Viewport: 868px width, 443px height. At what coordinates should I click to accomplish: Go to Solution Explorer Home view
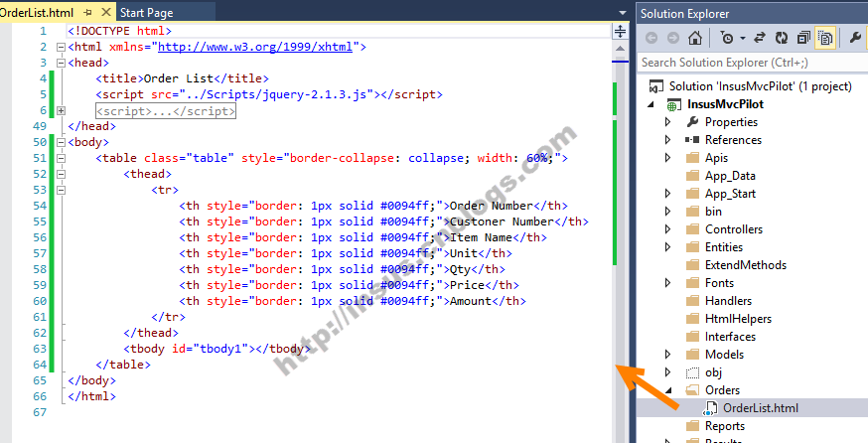tap(695, 38)
